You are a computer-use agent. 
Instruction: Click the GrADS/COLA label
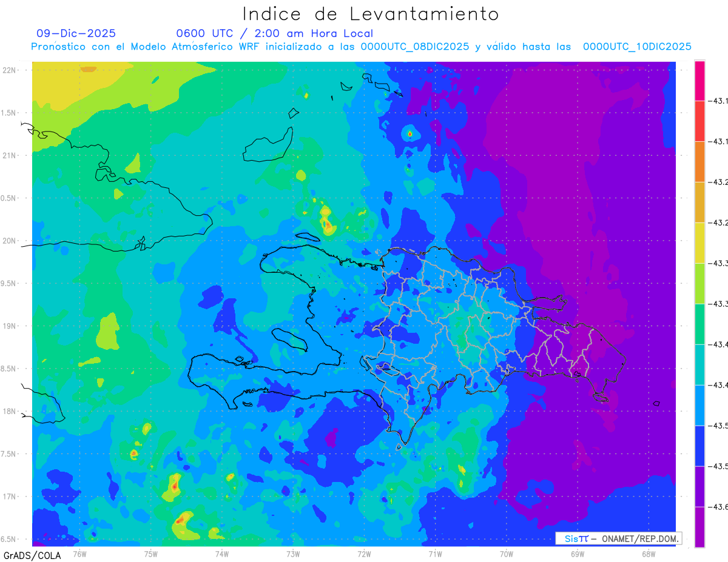pyautogui.click(x=32, y=555)
